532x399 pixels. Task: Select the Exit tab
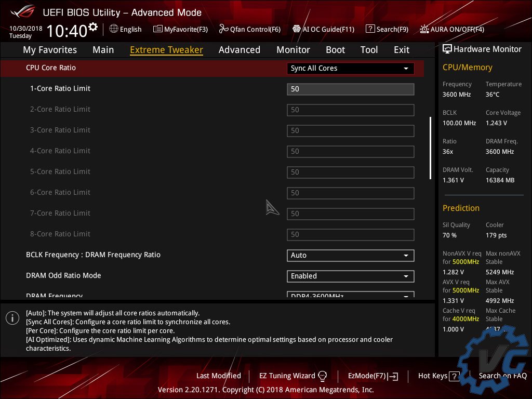(x=402, y=50)
